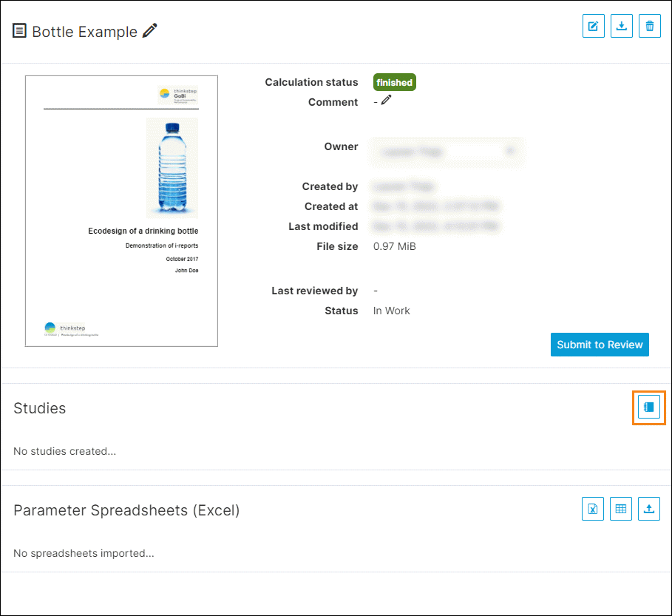The image size is (672, 616).
Task: Click the green finished status badge
Action: click(x=394, y=82)
